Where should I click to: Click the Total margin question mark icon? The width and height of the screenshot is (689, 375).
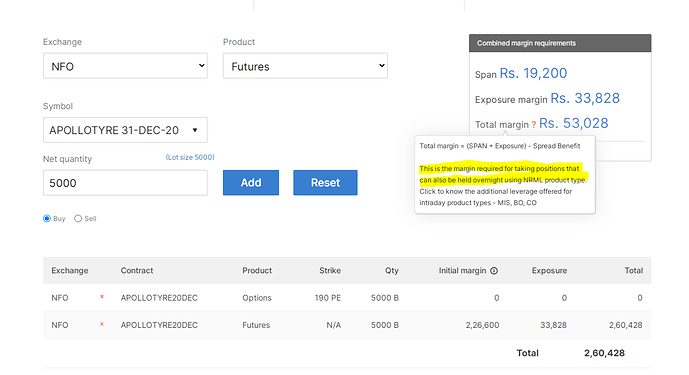533,125
